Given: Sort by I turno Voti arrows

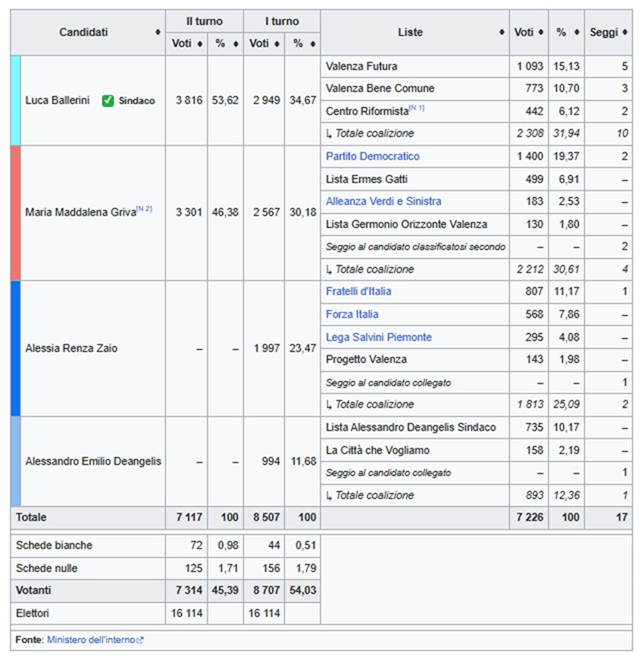Looking at the screenshot, I should point(277,43).
